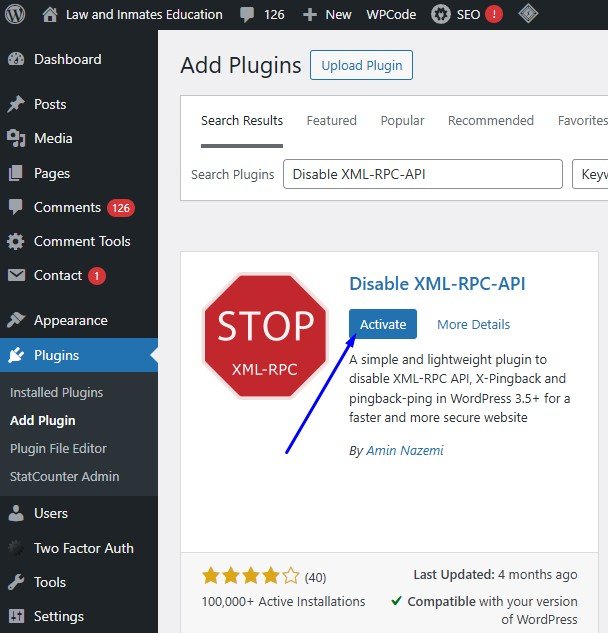Open Comments in the sidebar
The width and height of the screenshot is (608, 633).
(67, 207)
